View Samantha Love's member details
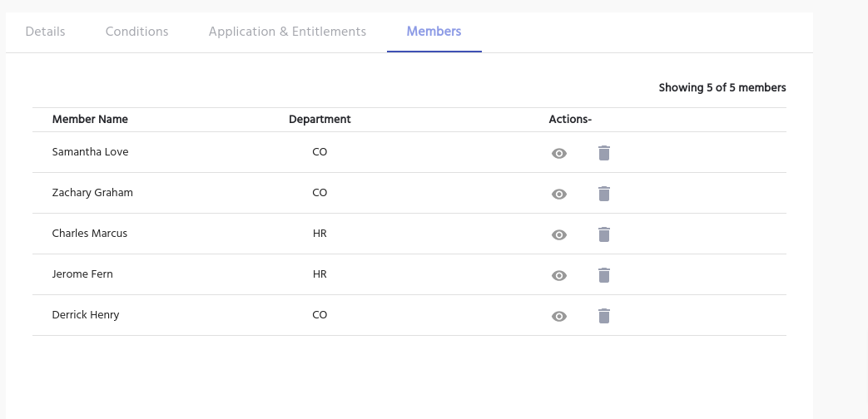 559,154
